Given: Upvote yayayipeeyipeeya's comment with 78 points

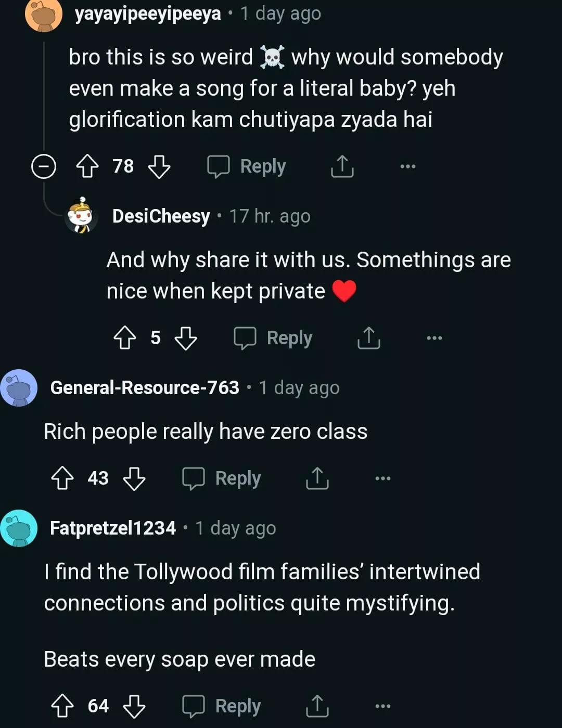Looking at the screenshot, I should 87,167.
